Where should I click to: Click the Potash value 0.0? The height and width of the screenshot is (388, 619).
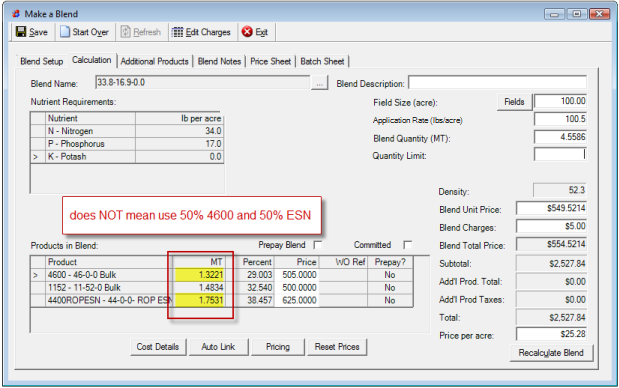[x=179, y=157]
